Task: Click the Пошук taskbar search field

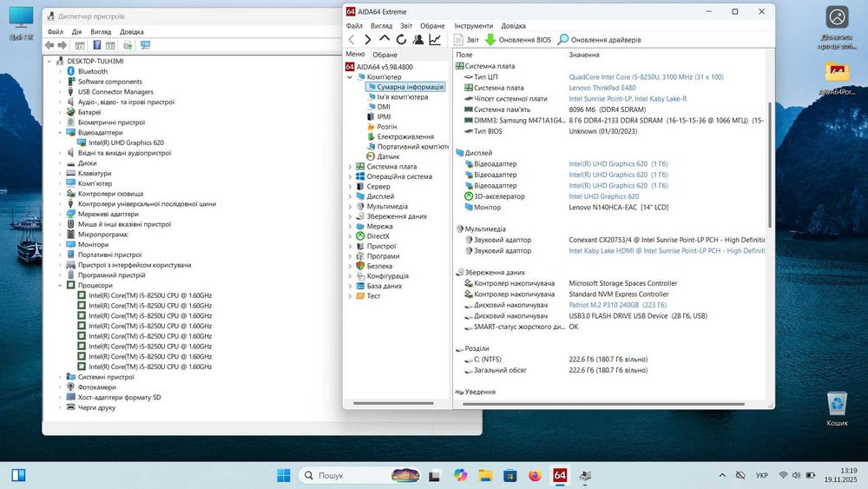Action: (x=331, y=475)
